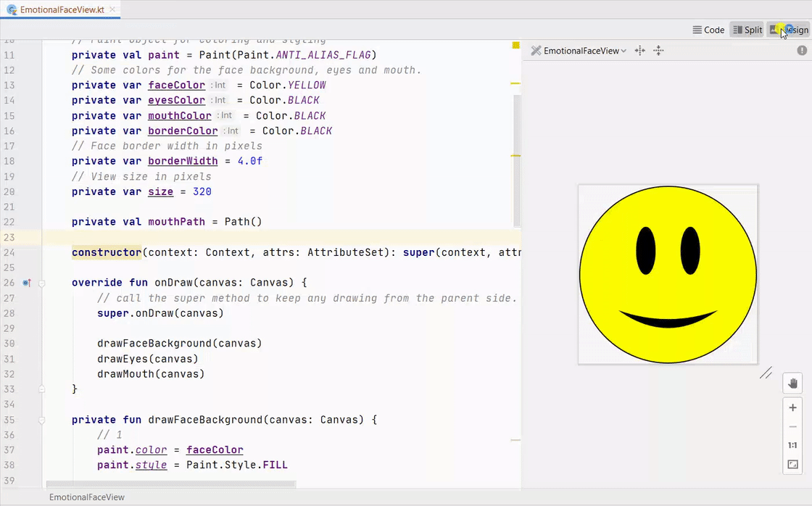Click drawMouth(canvas) call on line 32
The width and height of the screenshot is (812, 506).
click(151, 373)
